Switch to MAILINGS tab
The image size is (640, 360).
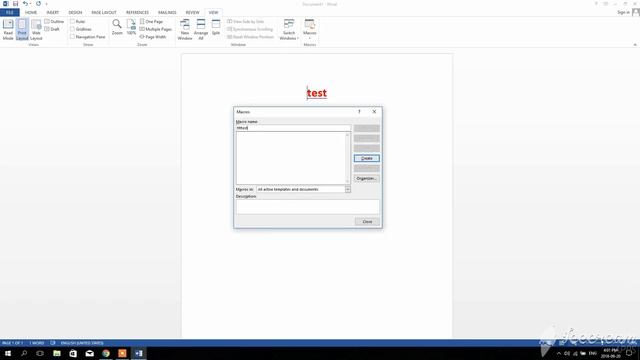point(167,13)
